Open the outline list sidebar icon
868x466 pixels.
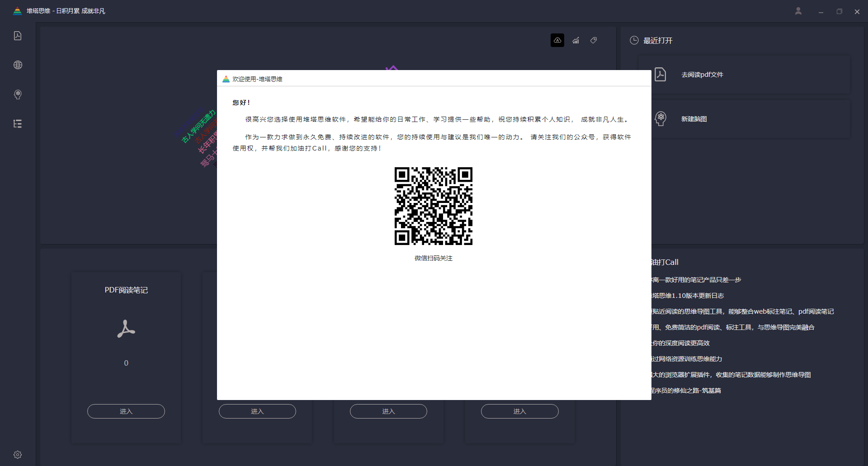[18, 124]
